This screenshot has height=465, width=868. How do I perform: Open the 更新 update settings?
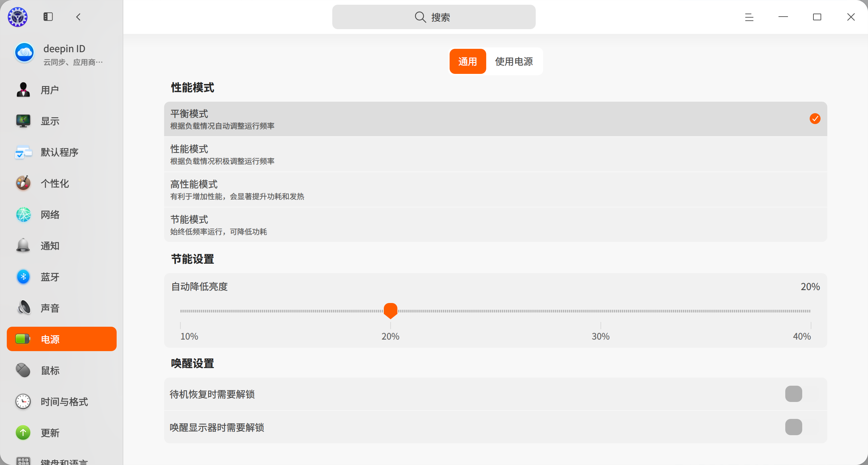point(62,433)
